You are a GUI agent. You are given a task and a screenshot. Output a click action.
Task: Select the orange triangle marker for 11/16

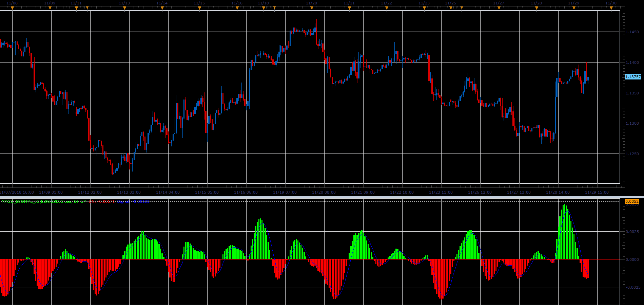pyautogui.click(x=237, y=8)
